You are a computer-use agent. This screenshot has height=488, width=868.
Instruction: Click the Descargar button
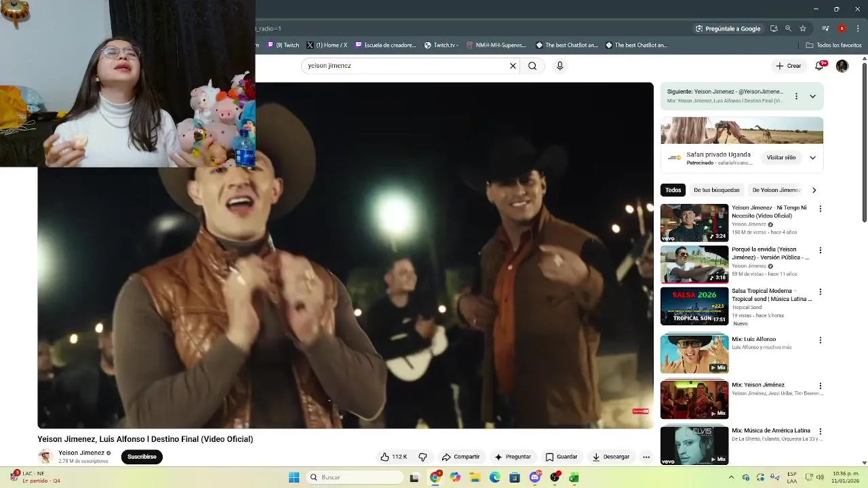(x=611, y=457)
